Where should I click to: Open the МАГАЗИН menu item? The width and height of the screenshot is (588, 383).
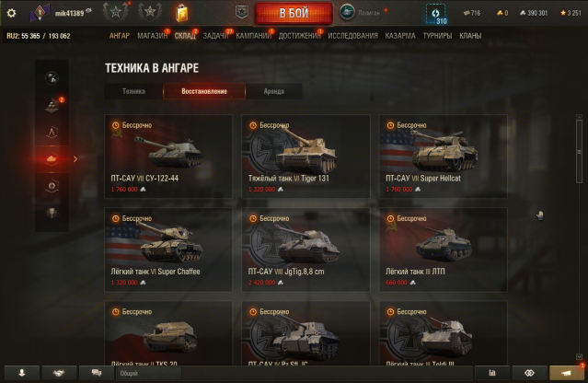[x=152, y=36]
